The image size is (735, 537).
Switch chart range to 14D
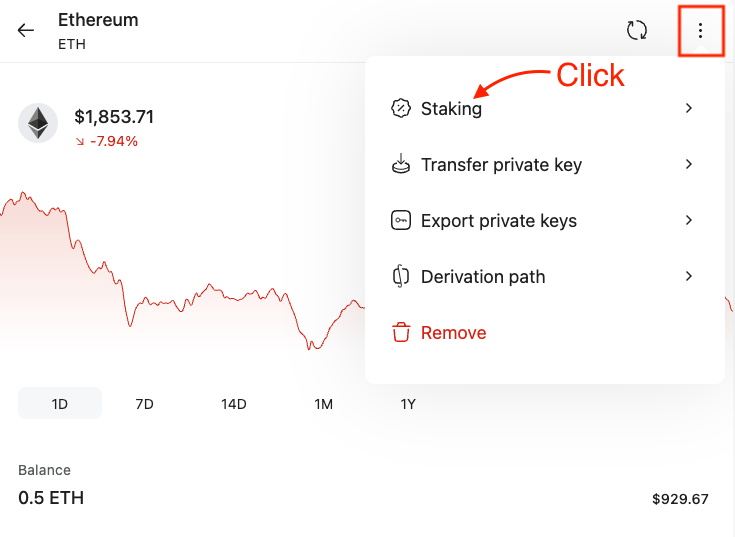[234, 404]
